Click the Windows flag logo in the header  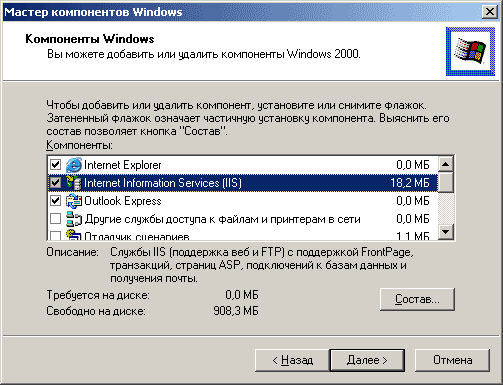470,51
